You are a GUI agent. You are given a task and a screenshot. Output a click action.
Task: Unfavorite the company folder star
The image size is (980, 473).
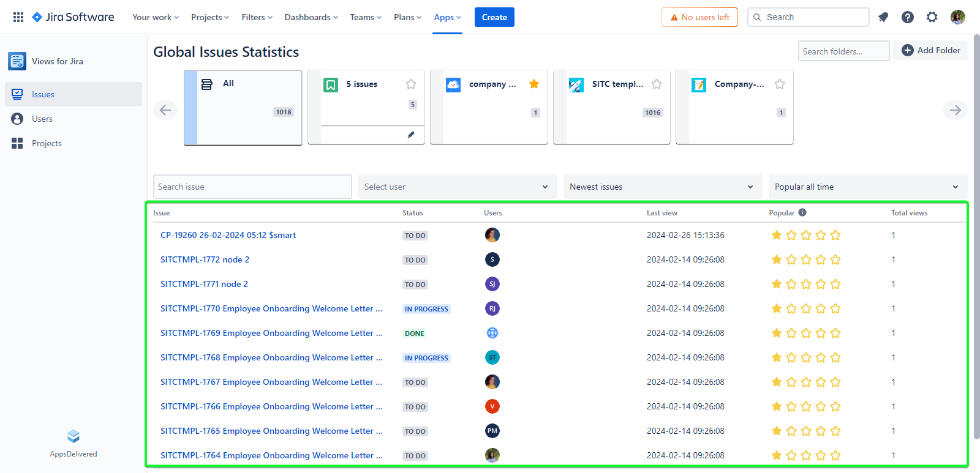pyautogui.click(x=534, y=84)
